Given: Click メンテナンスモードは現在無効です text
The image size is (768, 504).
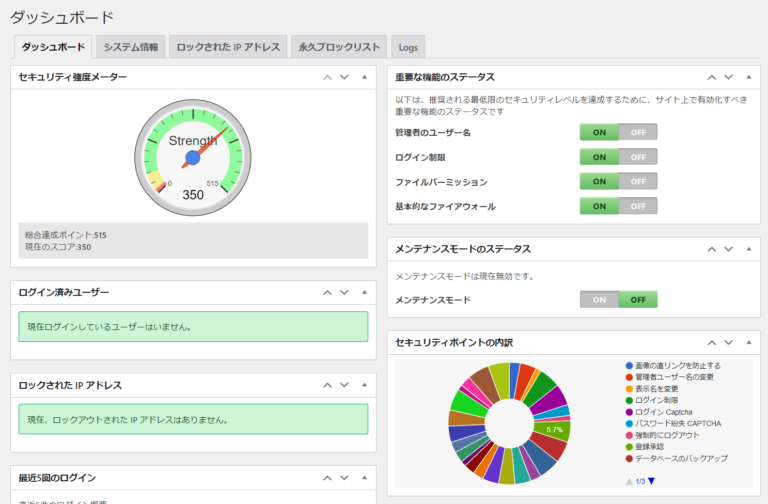Looking at the screenshot, I should (x=464, y=276).
